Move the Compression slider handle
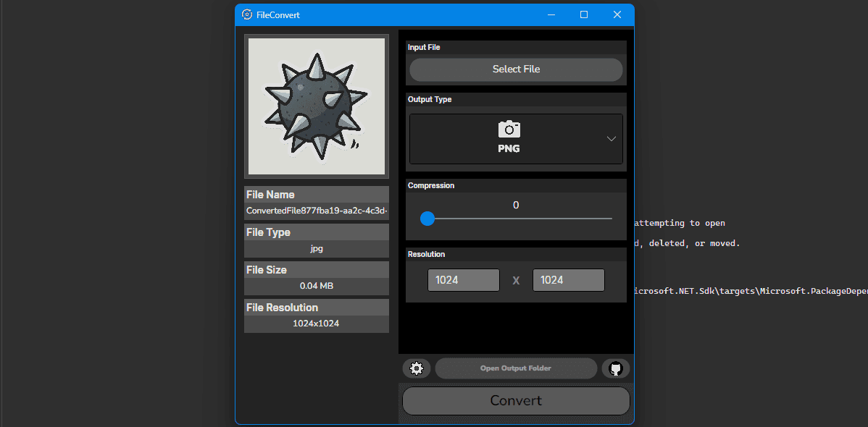The width and height of the screenshot is (868, 427). (x=427, y=219)
